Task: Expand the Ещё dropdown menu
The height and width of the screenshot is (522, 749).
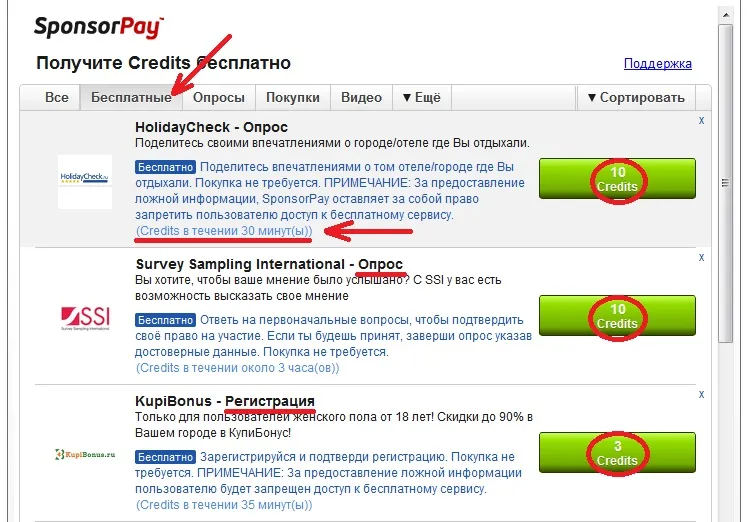Action: (x=422, y=97)
